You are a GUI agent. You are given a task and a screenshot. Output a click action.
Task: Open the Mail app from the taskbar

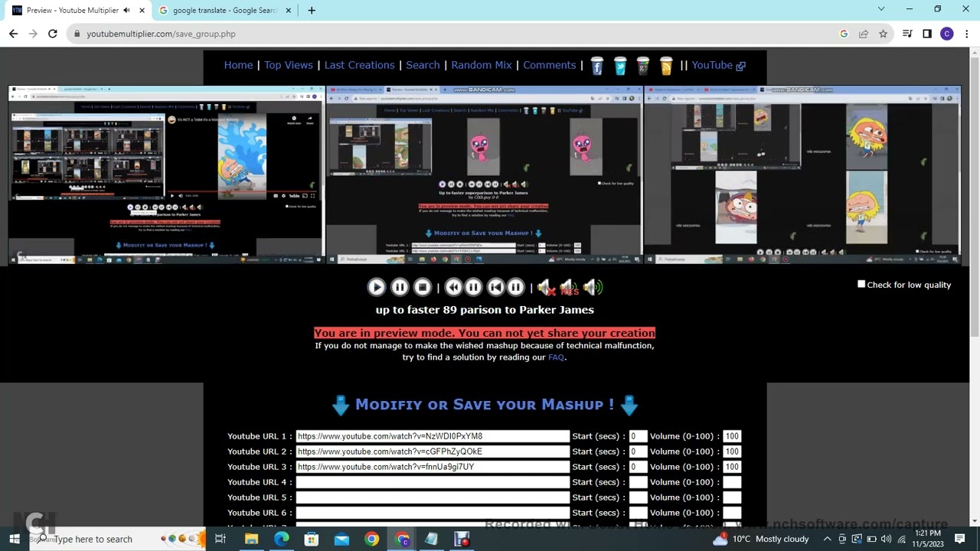pos(341,539)
